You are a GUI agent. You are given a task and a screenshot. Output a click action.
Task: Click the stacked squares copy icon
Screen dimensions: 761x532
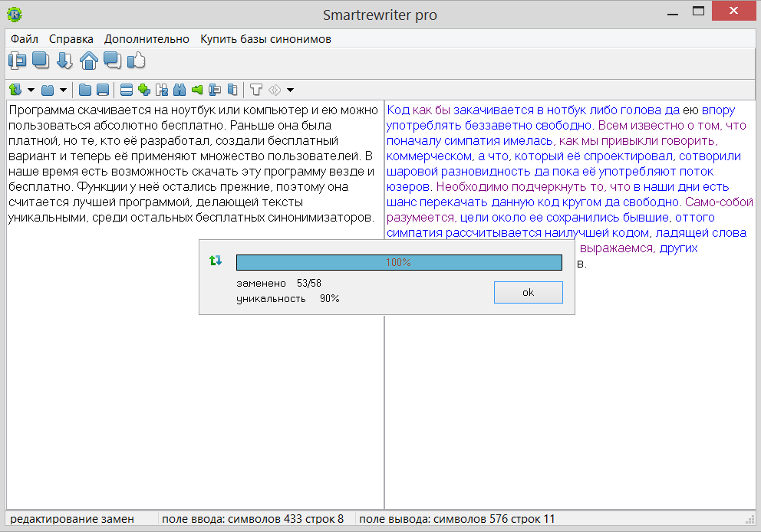[41, 60]
